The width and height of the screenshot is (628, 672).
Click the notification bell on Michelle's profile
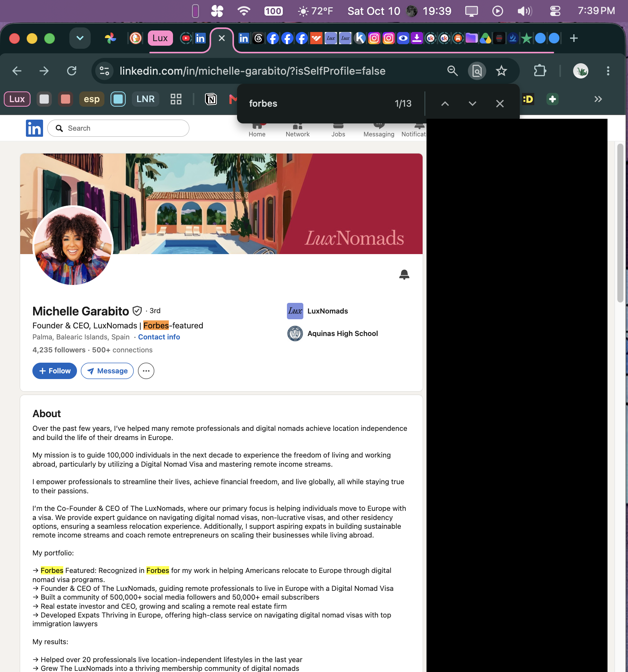pos(404,274)
